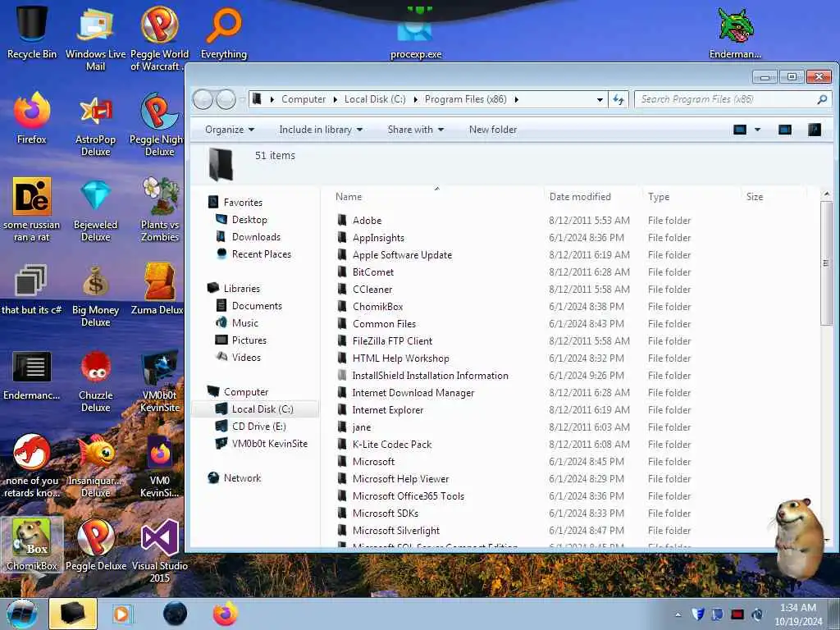Select the ChomikBox desktop icon

coord(32,545)
